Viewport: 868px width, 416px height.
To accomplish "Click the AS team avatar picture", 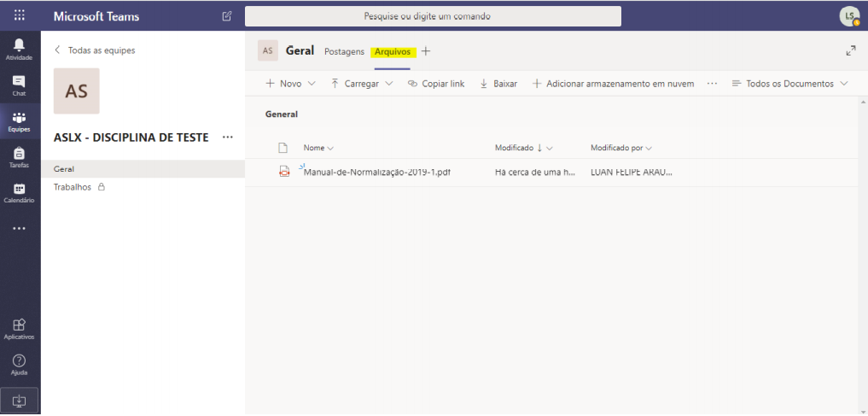I will tap(77, 91).
